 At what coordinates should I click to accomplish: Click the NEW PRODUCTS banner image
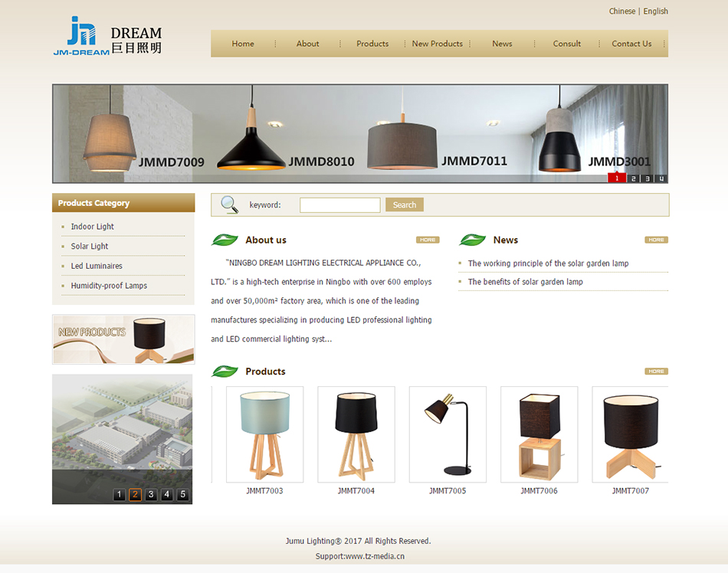pyautogui.click(x=123, y=339)
